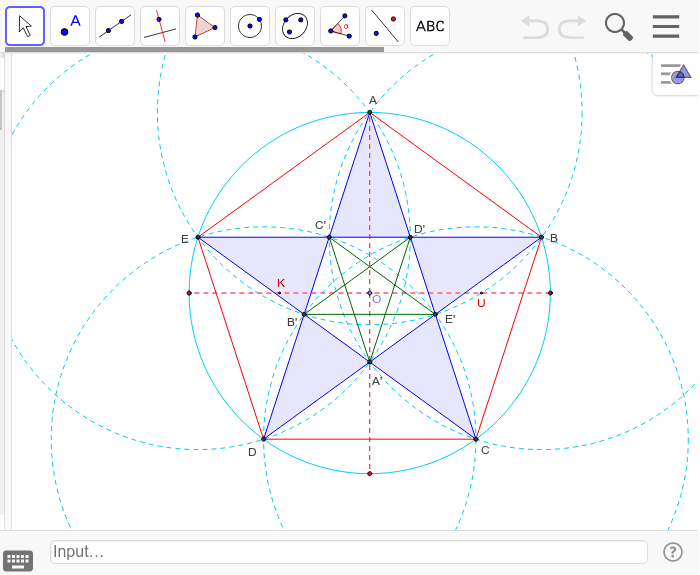This screenshot has height=575, width=700.
Task: Select the Perpendicular Line tool
Action: coord(160,26)
